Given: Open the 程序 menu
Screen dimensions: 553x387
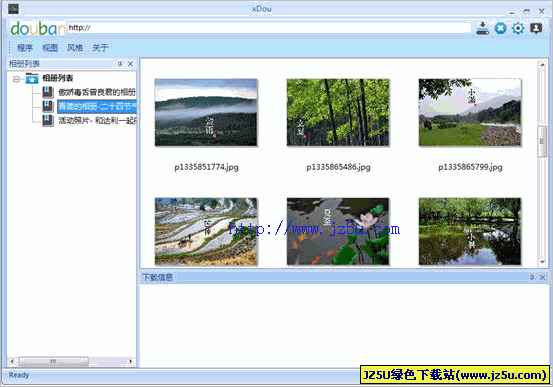Looking at the screenshot, I should pyautogui.click(x=25, y=48).
